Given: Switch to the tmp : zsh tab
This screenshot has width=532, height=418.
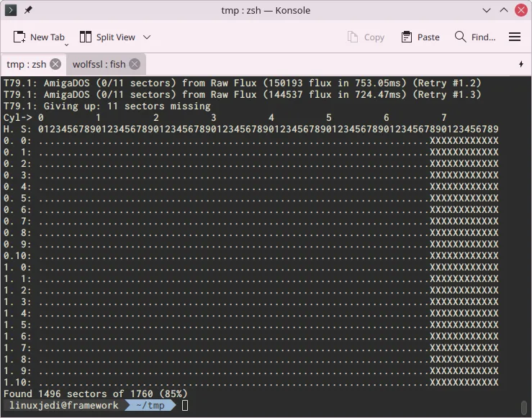Looking at the screenshot, I should click(x=26, y=64).
